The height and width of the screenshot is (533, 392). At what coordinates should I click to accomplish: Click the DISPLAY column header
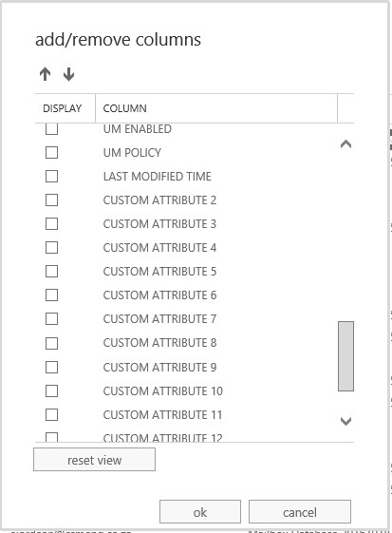tap(62, 108)
